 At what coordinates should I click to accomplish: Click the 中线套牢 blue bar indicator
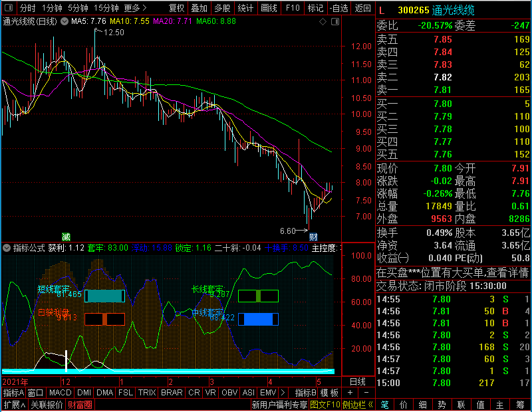click(258, 319)
